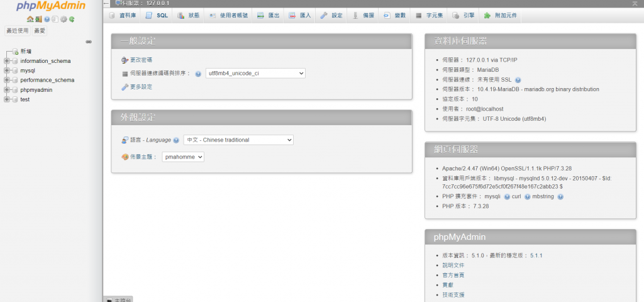
Task: Click help icon next to Language label
Action: coord(176,140)
